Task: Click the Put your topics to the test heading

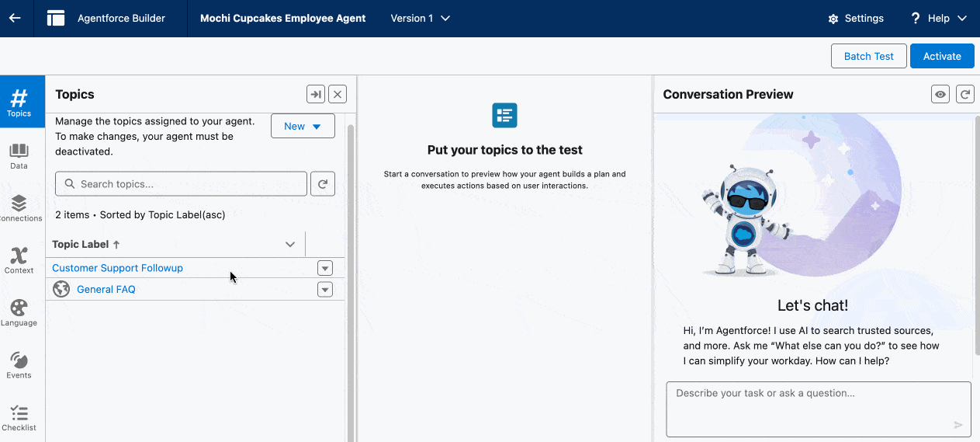Action: coord(505,150)
